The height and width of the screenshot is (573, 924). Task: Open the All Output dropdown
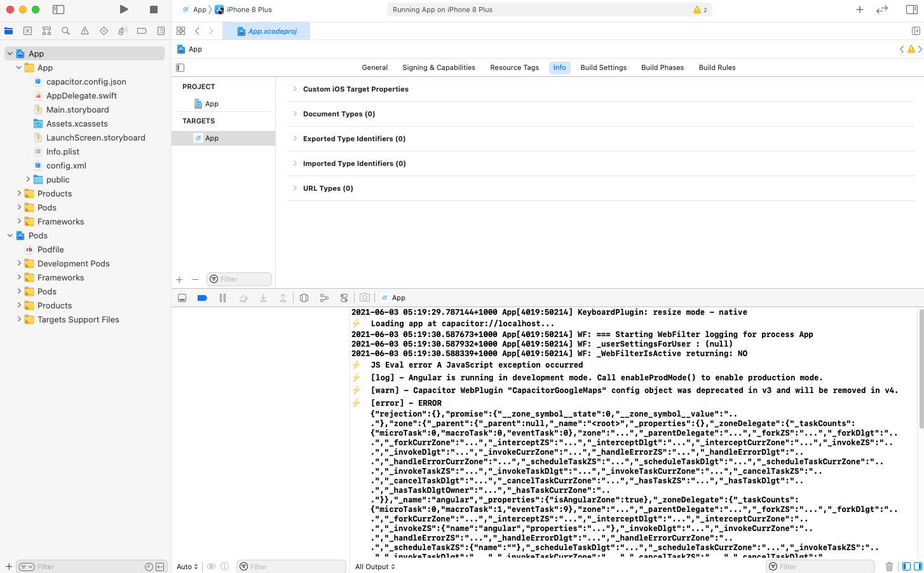click(x=375, y=567)
